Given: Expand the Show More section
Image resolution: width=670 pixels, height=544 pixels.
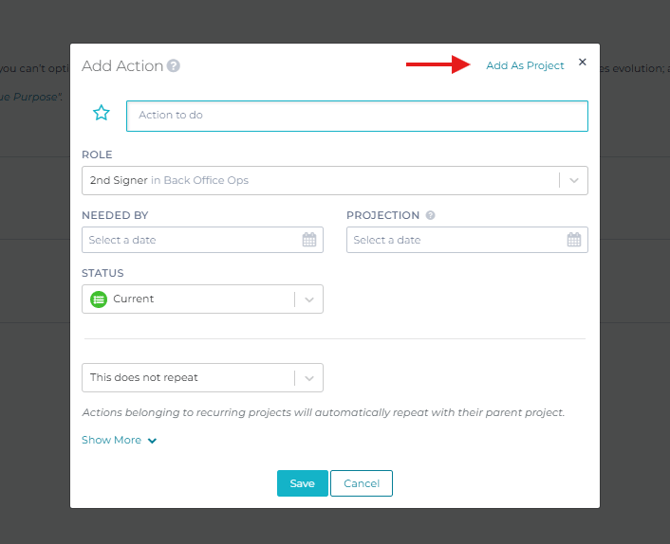Looking at the screenshot, I should tap(119, 440).
